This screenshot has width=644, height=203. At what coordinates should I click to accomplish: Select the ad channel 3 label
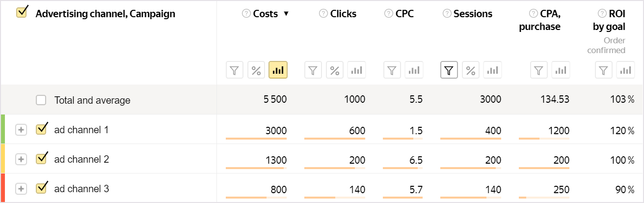(81, 189)
